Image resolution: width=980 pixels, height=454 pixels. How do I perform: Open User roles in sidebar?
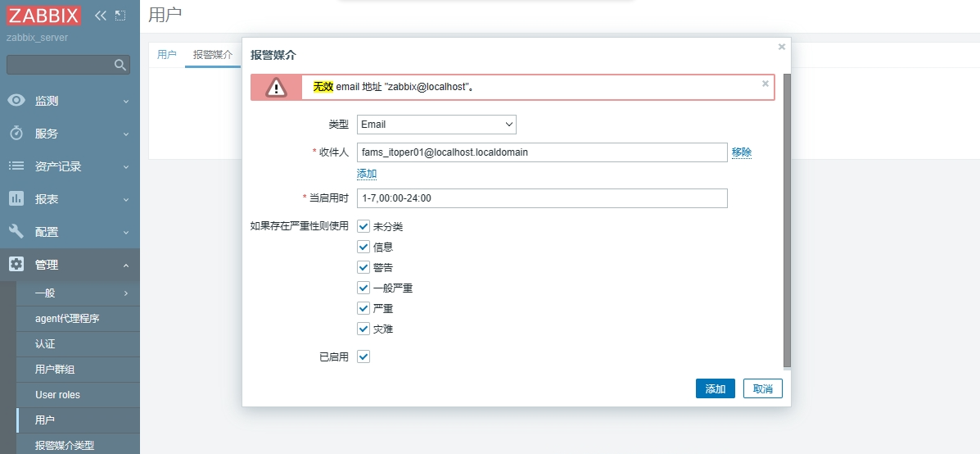click(57, 395)
